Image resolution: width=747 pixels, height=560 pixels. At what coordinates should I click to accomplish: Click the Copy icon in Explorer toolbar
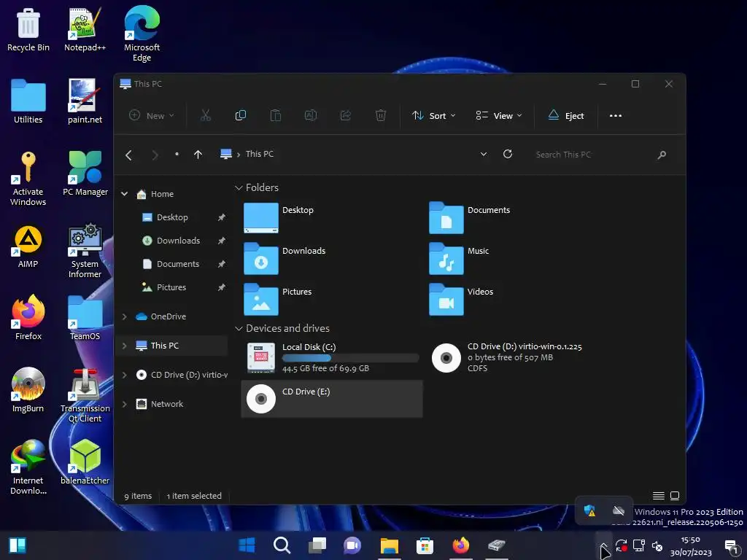[x=241, y=115]
